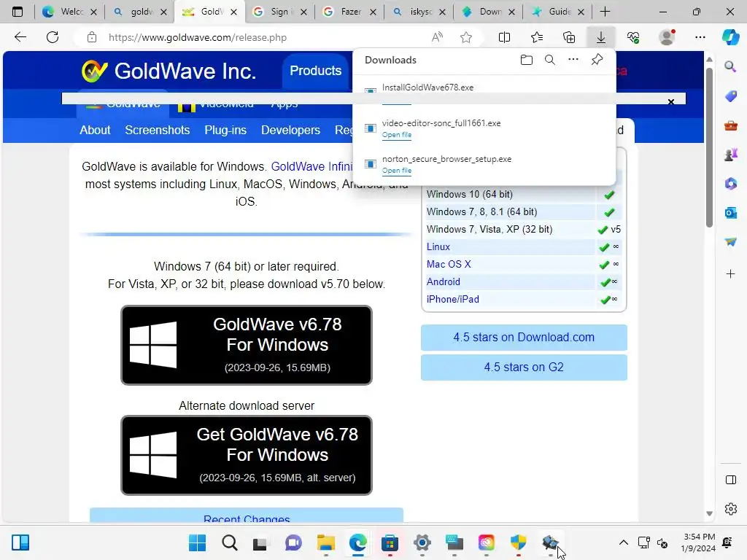Open Outlook in the sidebar

tap(730, 213)
